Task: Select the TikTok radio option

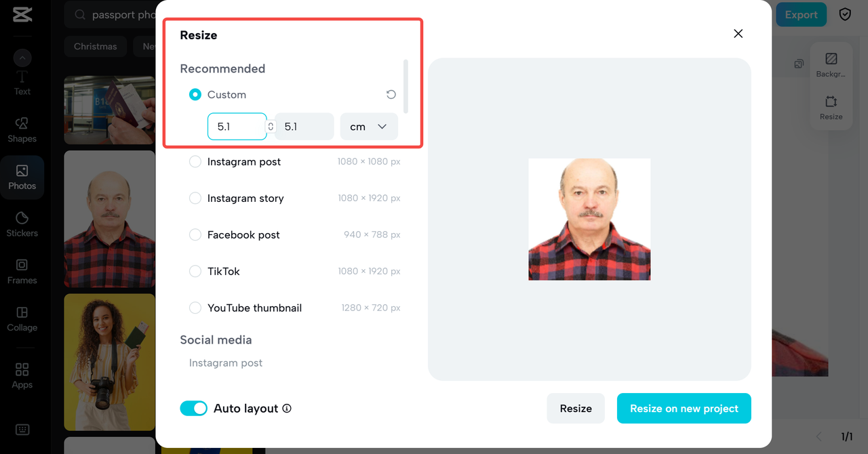Action: (x=195, y=271)
